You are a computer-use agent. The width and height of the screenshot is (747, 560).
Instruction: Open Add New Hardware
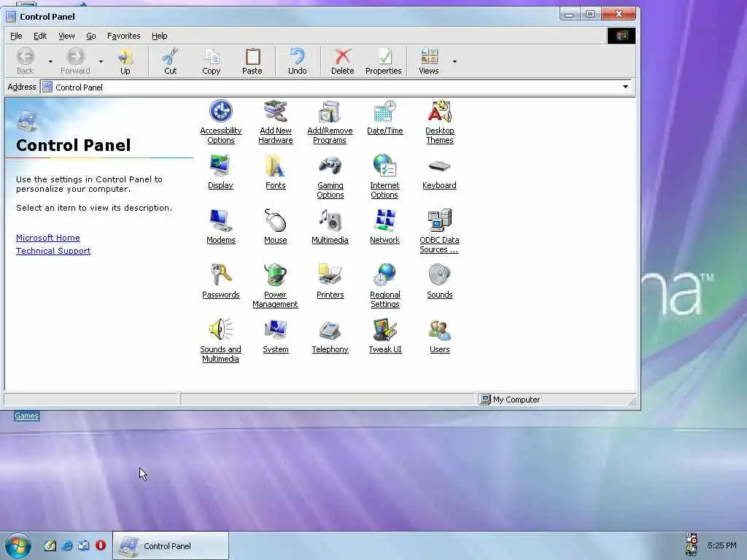[275, 122]
